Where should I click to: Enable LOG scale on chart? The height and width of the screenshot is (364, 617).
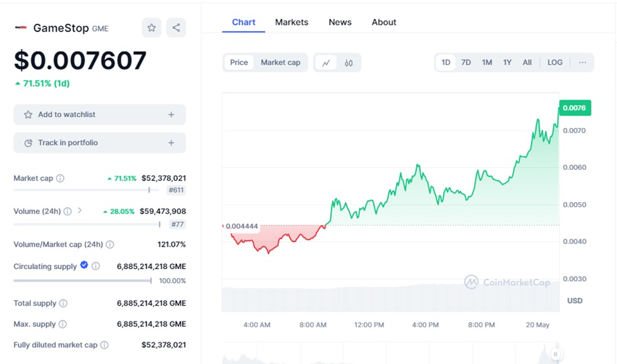tap(555, 62)
